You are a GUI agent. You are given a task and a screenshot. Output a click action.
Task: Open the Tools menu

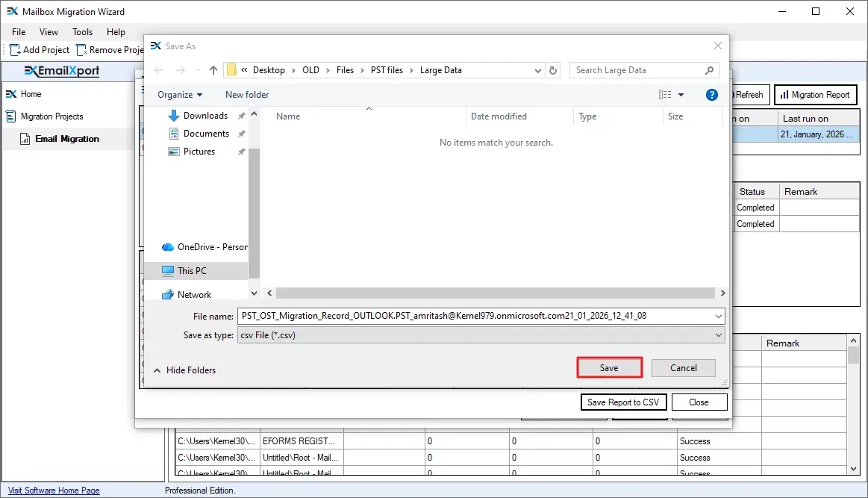pos(82,32)
